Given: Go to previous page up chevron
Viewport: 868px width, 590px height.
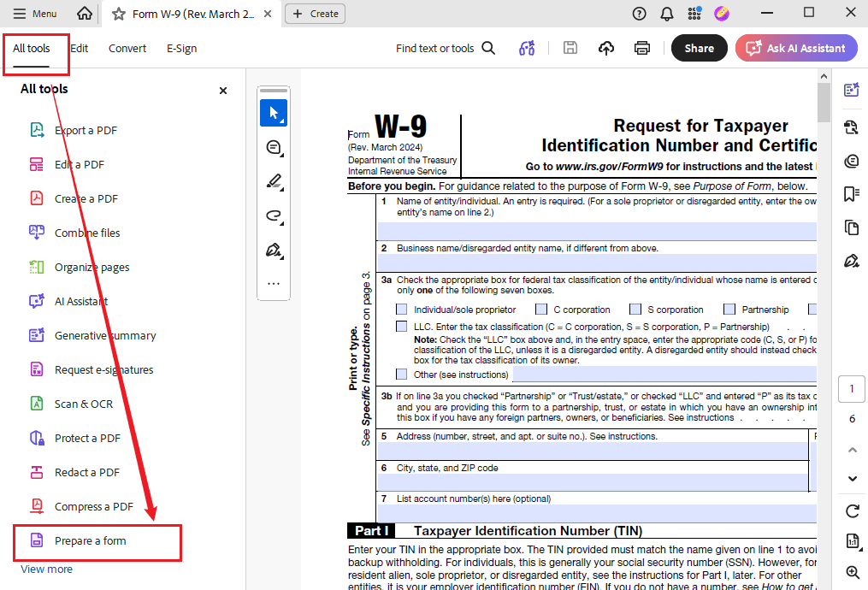Looking at the screenshot, I should click(x=853, y=450).
